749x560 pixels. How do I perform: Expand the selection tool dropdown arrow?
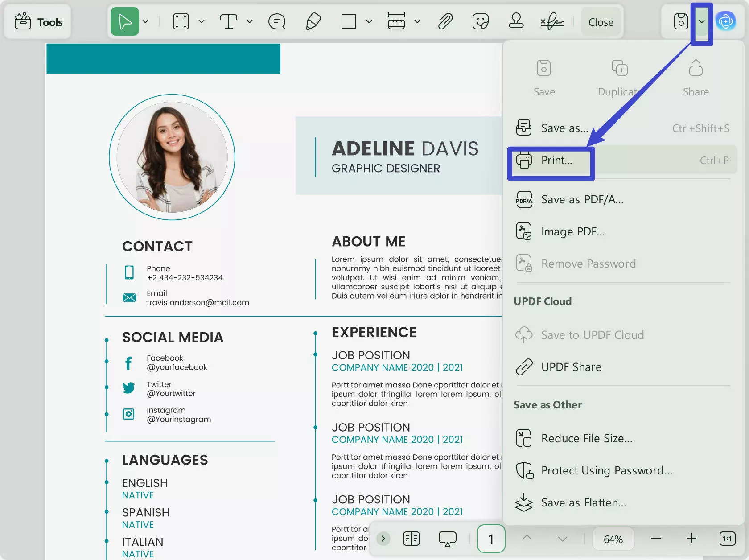[x=145, y=21]
